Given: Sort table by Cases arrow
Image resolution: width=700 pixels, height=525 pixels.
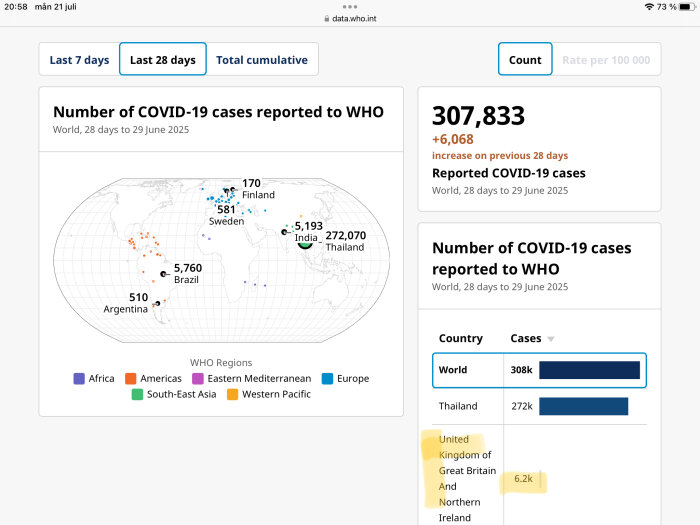Looking at the screenshot, I should tap(550, 339).
